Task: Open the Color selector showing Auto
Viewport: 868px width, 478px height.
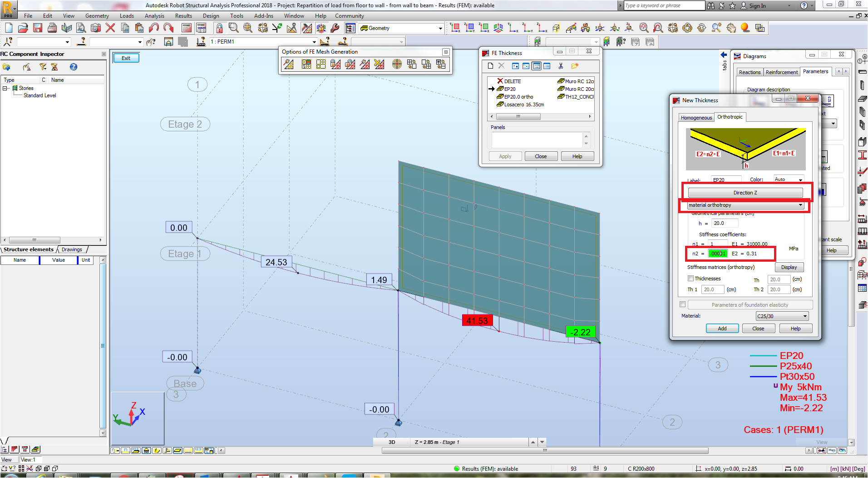Action: point(788,179)
